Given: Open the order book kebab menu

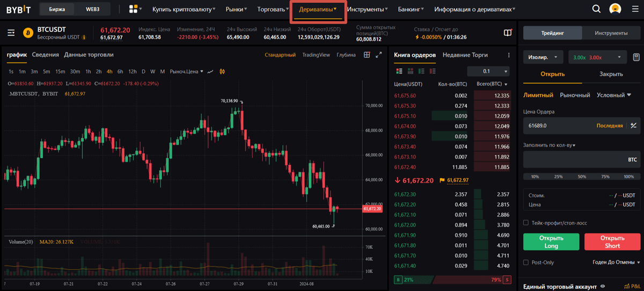Looking at the screenshot, I should pos(509,55).
